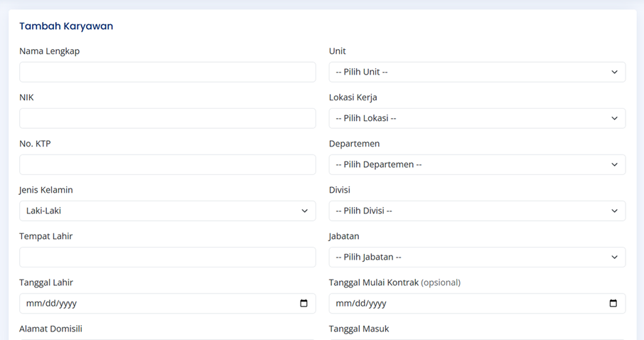Click the Nama Lengkap label
This screenshot has width=644, height=340.
(49, 51)
